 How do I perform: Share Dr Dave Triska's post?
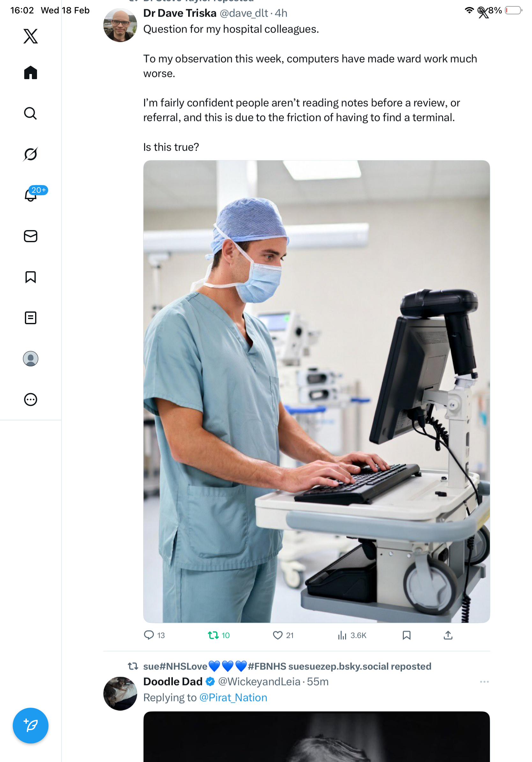(448, 635)
